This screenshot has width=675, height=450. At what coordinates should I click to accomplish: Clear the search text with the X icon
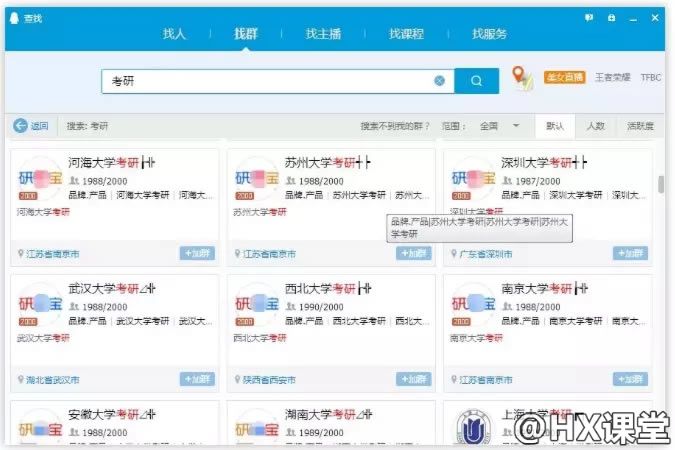pos(439,81)
